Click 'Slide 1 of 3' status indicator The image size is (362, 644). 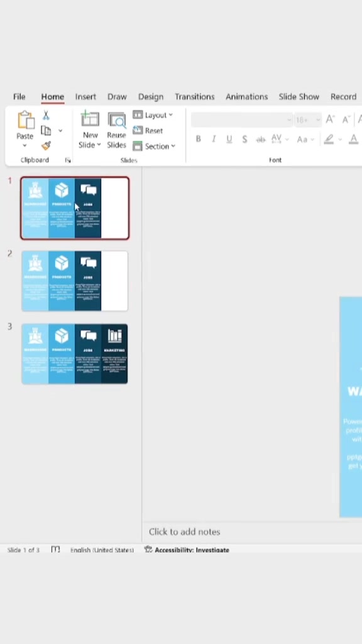[23, 550]
